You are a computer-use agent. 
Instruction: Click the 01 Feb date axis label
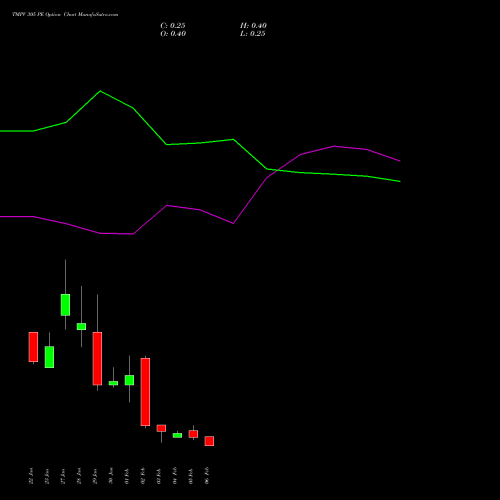(x=127, y=476)
